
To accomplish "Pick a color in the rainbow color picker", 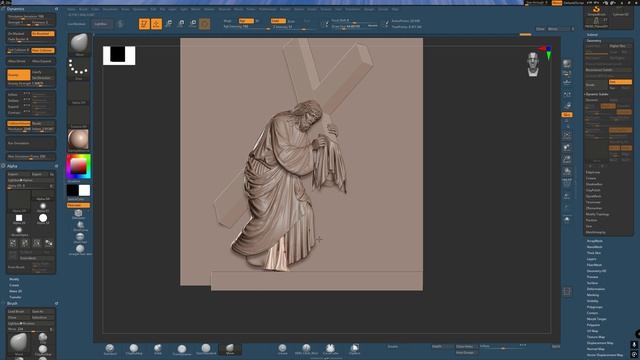I will (x=78, y=166).
